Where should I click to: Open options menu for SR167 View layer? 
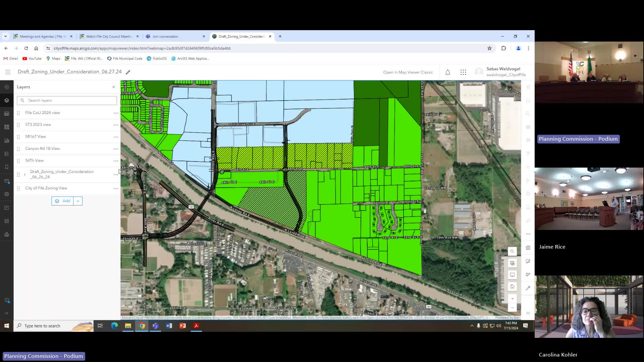point(116,137)
